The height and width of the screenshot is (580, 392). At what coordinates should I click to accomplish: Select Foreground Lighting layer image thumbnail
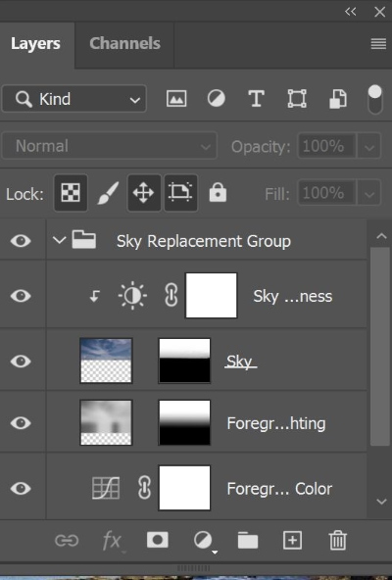click(x=106, y=422)
